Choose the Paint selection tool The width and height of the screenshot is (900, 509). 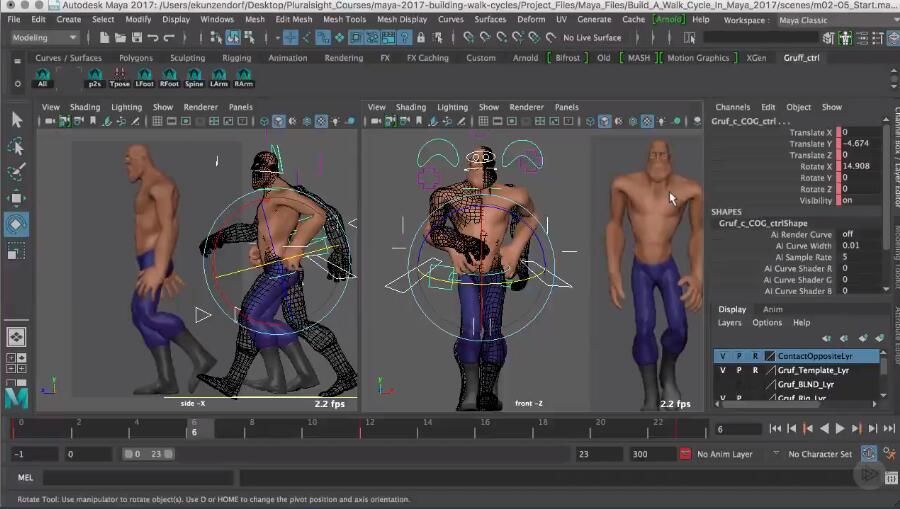16,172
